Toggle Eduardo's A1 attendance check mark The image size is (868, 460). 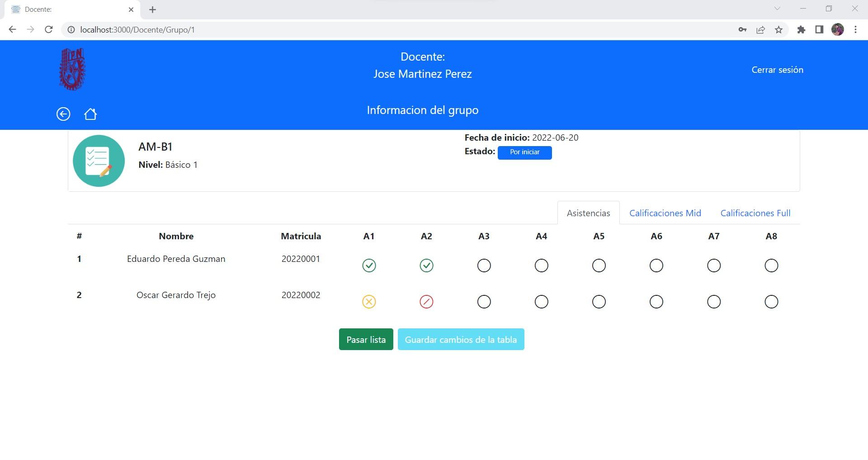[369, 266]
